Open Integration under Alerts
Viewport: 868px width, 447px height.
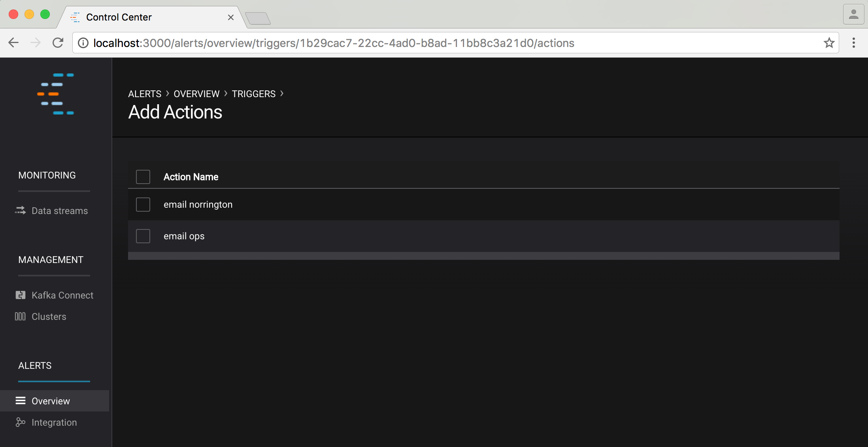coord(54,423)
